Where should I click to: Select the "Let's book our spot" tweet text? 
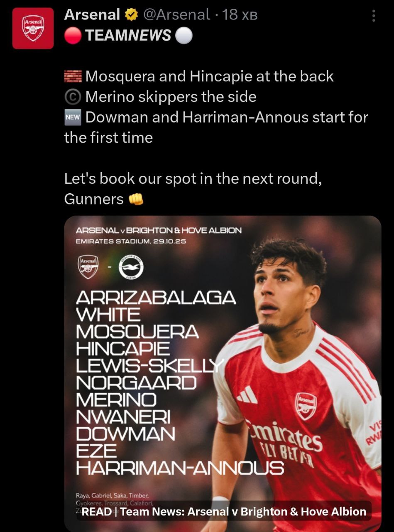(x=193, y=179)
